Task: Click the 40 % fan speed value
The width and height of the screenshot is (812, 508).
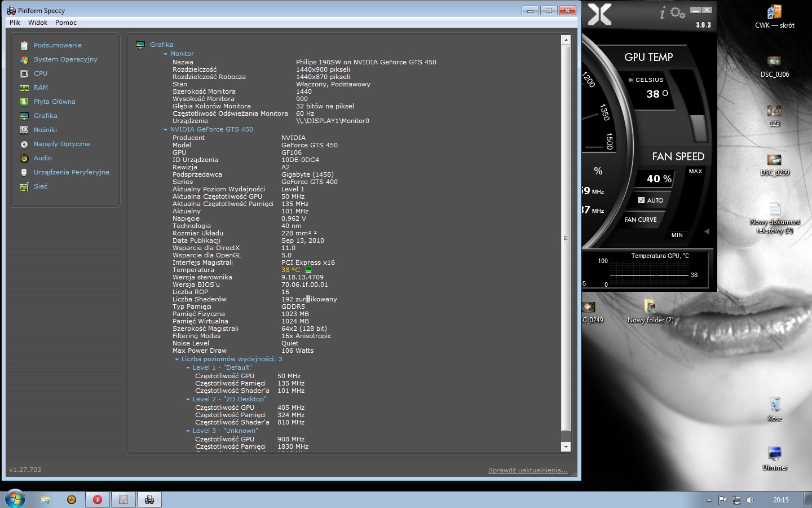Action: pos(659,179)
